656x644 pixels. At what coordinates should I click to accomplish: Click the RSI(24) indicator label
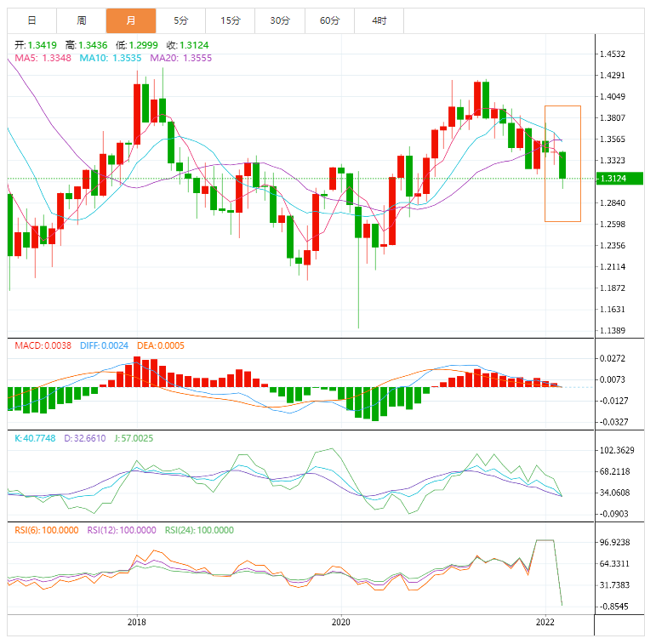(197, 530)
